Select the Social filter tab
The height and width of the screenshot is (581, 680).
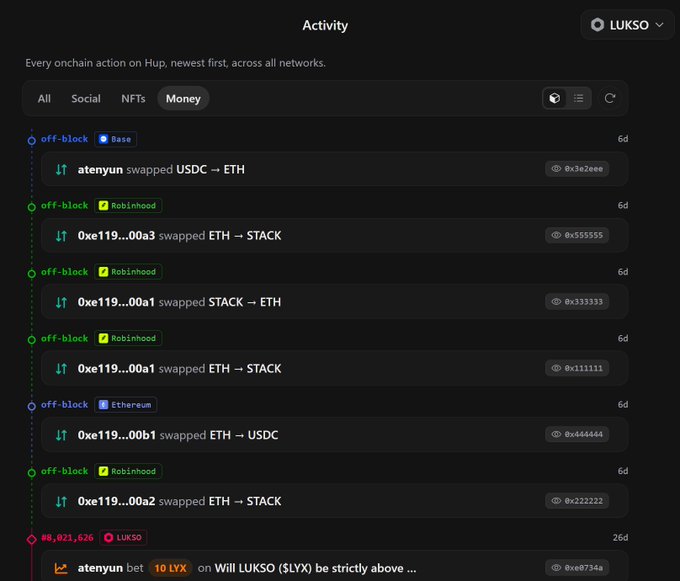coord(86,98)
